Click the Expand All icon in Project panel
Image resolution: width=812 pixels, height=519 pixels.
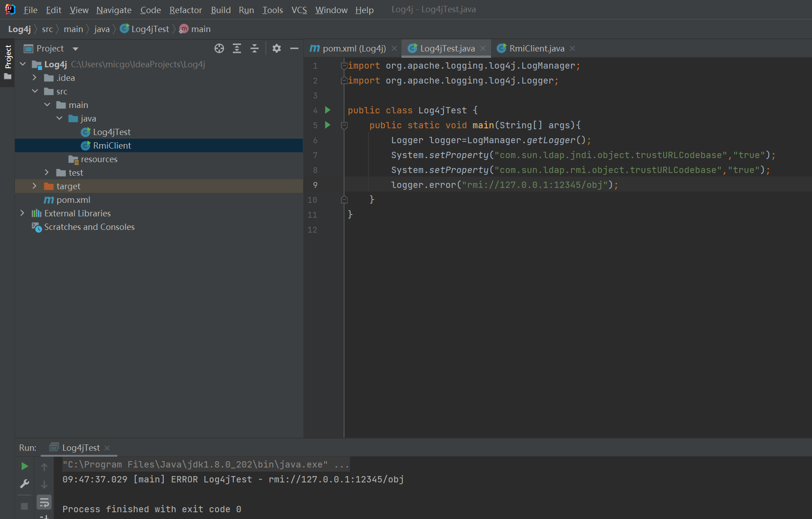click(x=237, y=48)
